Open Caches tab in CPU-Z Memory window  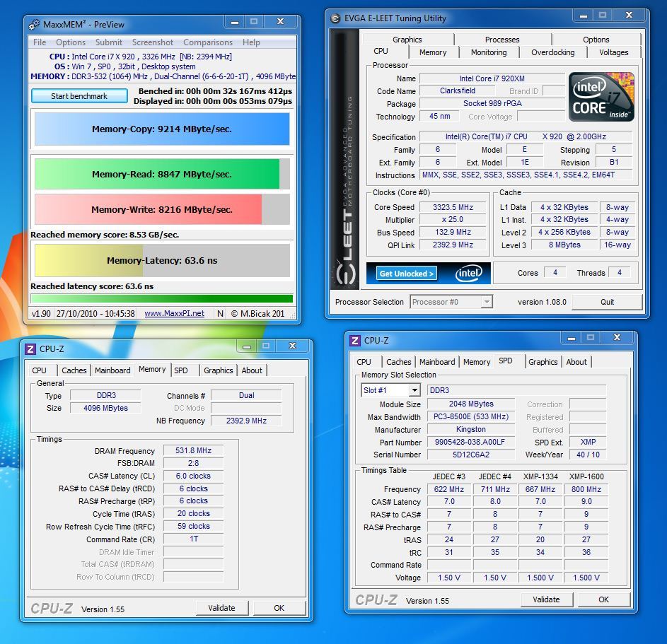(x=74, y=370)
